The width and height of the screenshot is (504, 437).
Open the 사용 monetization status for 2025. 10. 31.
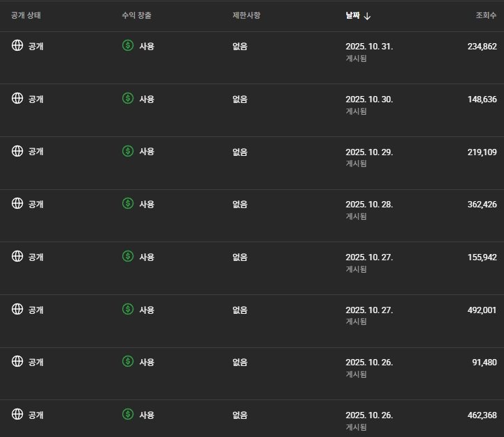(147, 46)
